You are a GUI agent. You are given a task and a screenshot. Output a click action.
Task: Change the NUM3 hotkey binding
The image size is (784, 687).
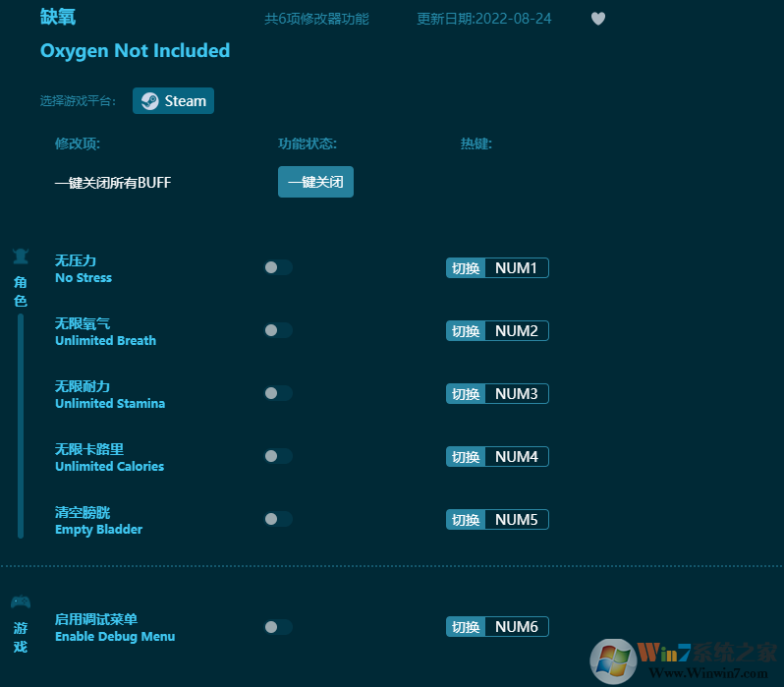(x=516, y=394)
